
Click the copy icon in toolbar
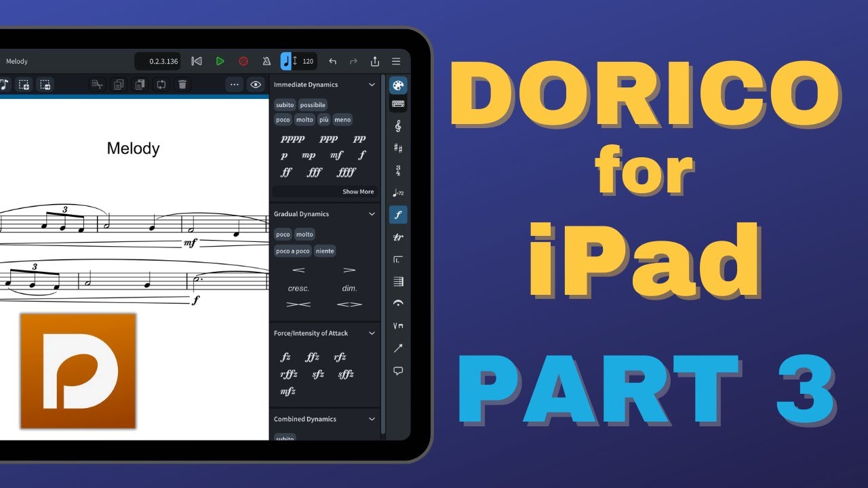coord(119,85)
